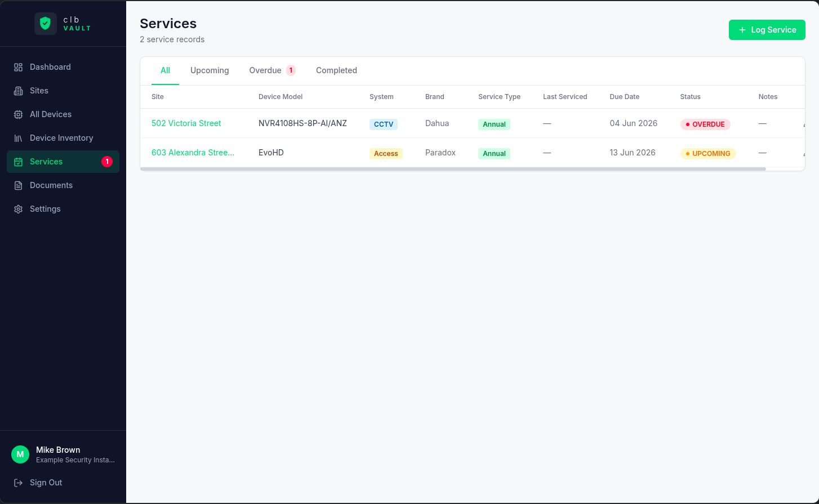Click the Site column header

tap(158, 97)
